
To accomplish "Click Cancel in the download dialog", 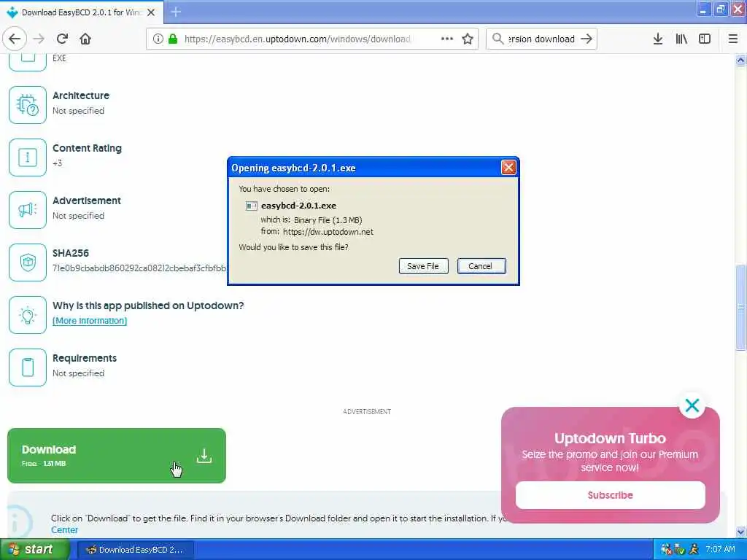I will (481, 266).
